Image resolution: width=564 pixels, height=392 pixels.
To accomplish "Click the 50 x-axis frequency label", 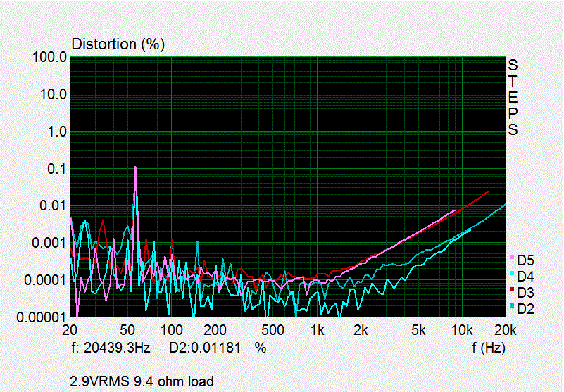I will [x=127, y=330].
